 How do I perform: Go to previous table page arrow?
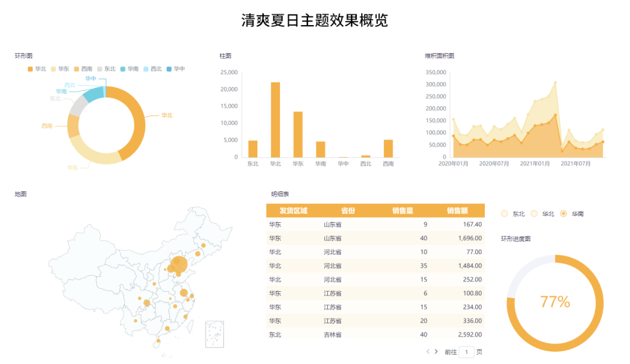coord(428,352)
